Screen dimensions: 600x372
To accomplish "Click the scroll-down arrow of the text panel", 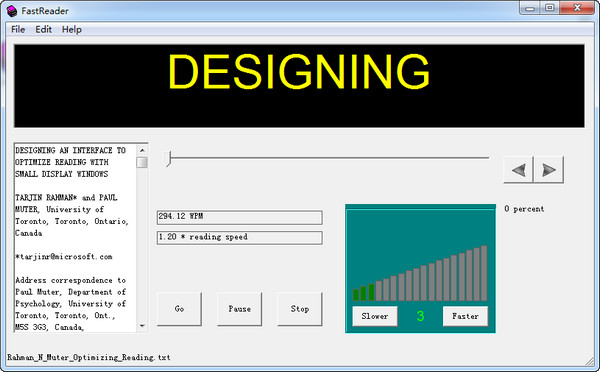I will [142, 326].
